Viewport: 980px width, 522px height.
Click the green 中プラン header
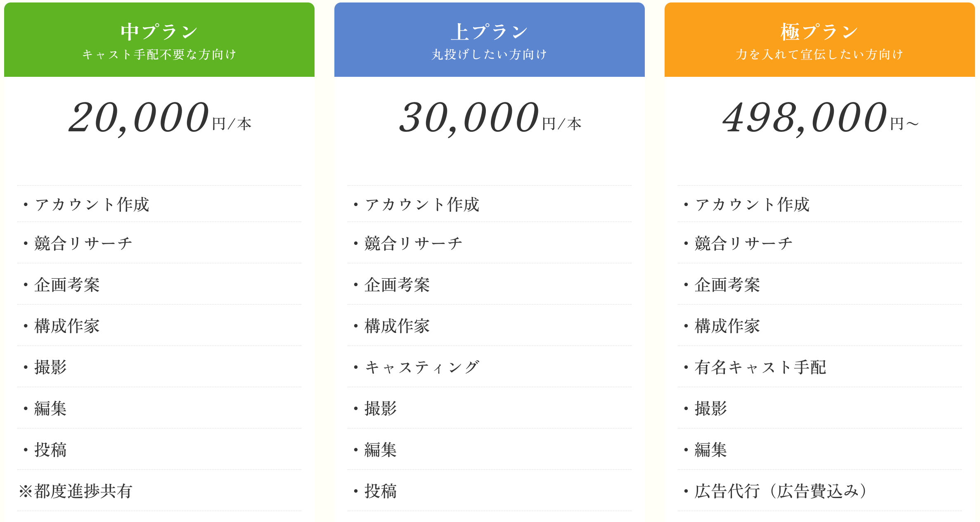coord(159,31)
